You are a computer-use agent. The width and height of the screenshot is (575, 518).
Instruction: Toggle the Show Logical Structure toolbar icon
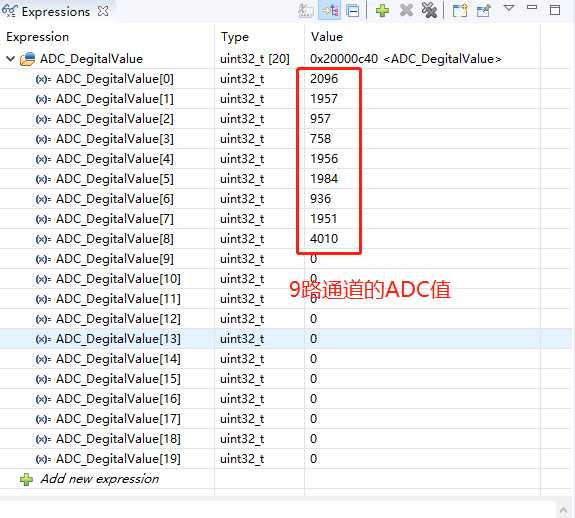coord(330,10)
